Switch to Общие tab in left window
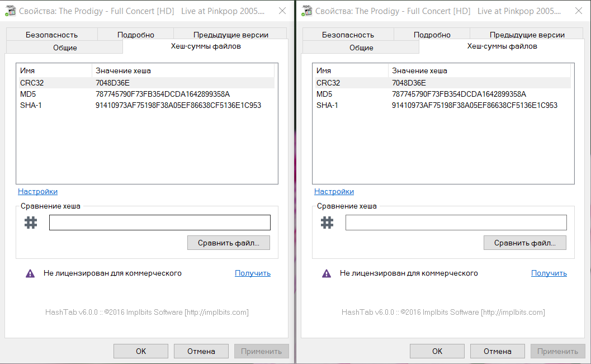The height and width of the screenshot is (364, 591). (65, 48)
